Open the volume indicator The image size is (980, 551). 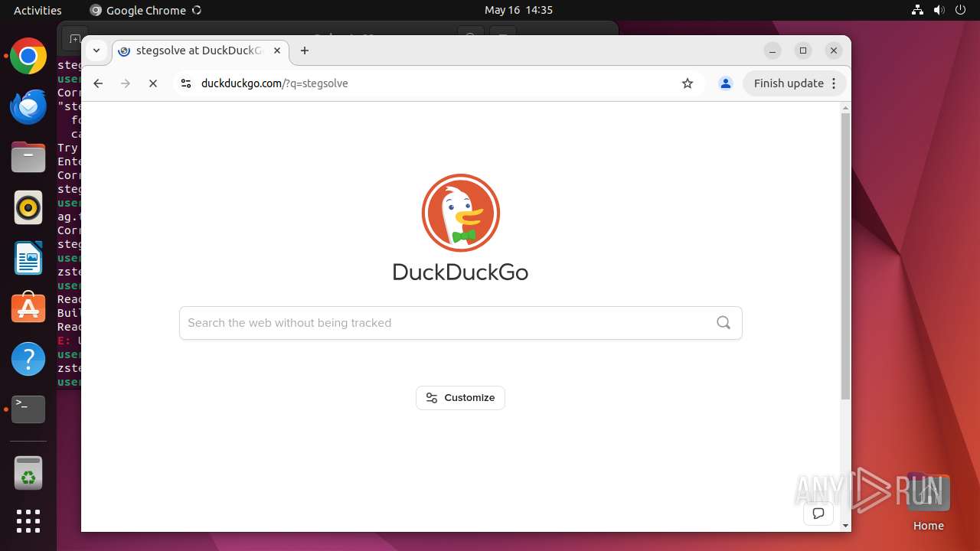939,10
